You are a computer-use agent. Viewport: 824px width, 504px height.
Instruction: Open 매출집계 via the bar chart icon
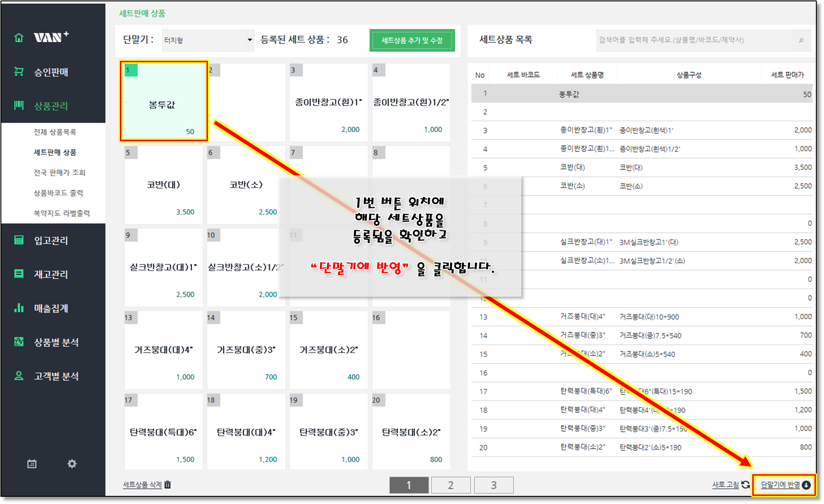click(x=19, y=308)
